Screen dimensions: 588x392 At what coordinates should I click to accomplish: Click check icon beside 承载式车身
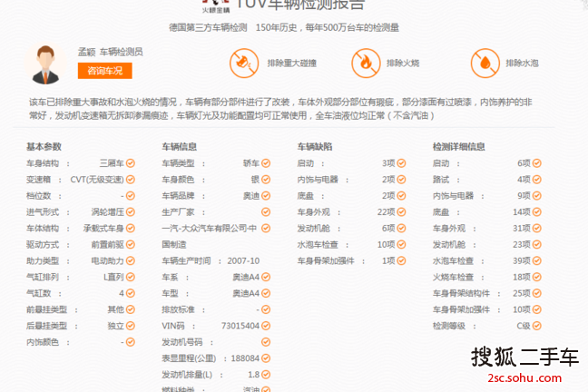[131, 228]
